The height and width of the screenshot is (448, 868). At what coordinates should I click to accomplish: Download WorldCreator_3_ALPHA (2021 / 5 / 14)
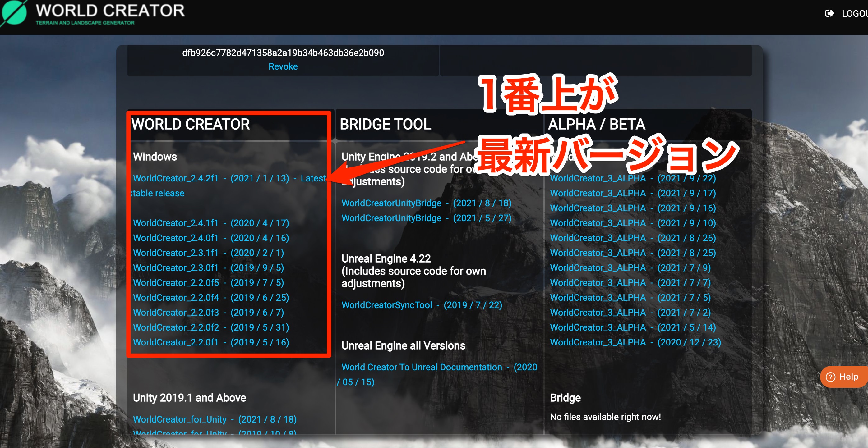(x=633, y=327)
